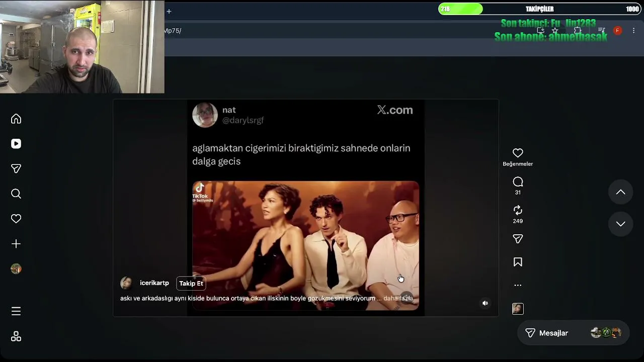The height and width of the screenshot is (362, 644).
Task: Create a new post with plus icon
Action: click(x=16, y=244)
